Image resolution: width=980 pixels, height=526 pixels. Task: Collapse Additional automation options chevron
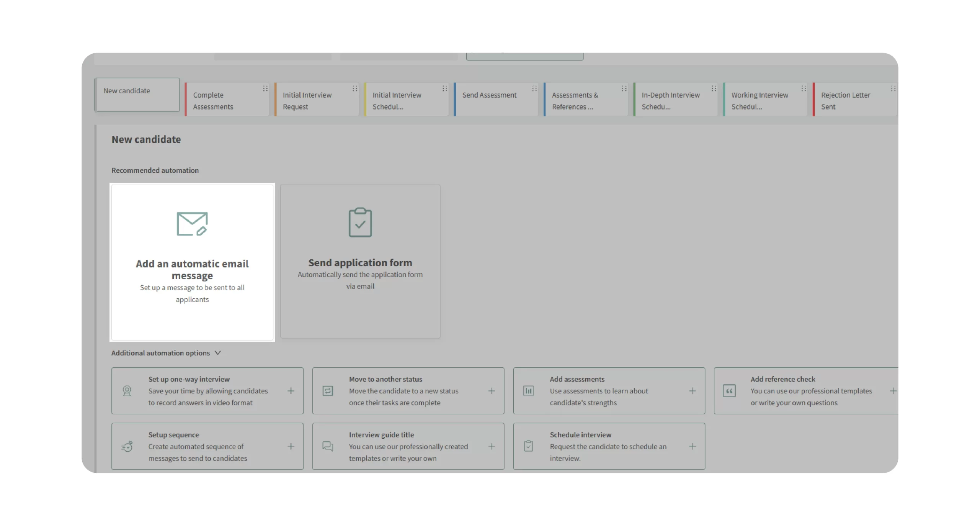(x=218, y=353)
